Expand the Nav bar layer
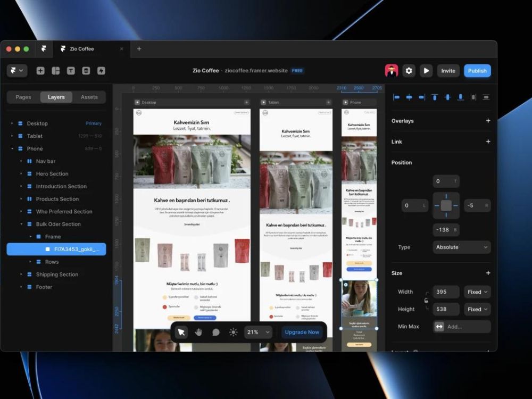Screen dimensions: 532x399 point(21,161)
